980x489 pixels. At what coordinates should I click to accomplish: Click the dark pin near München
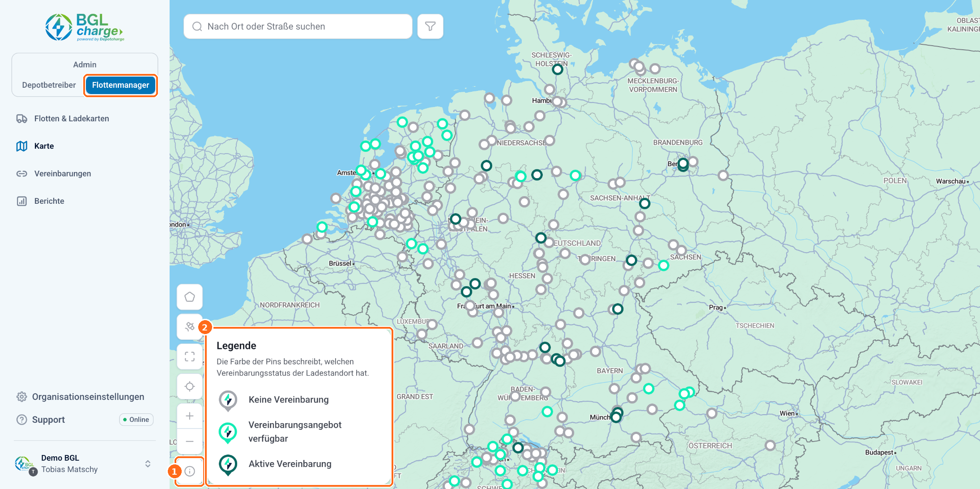tap(616, 416)
